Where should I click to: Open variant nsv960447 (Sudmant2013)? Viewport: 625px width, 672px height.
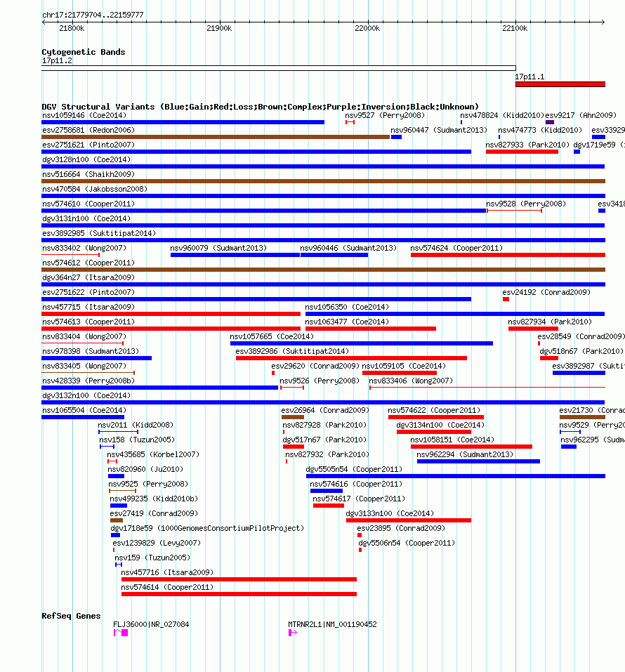(x=397, y=137)
